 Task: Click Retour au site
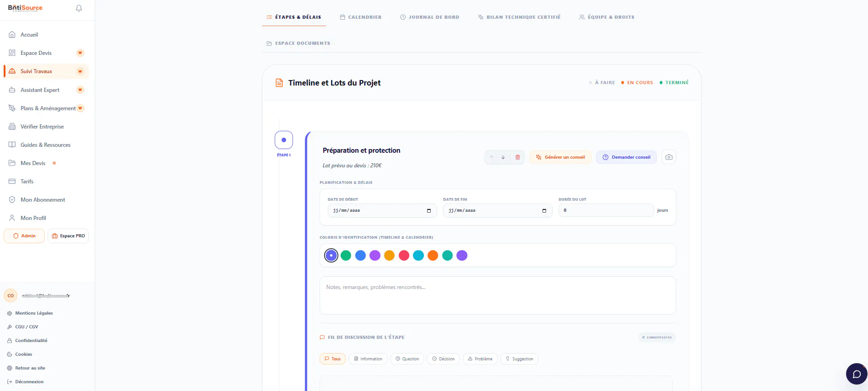26,368
